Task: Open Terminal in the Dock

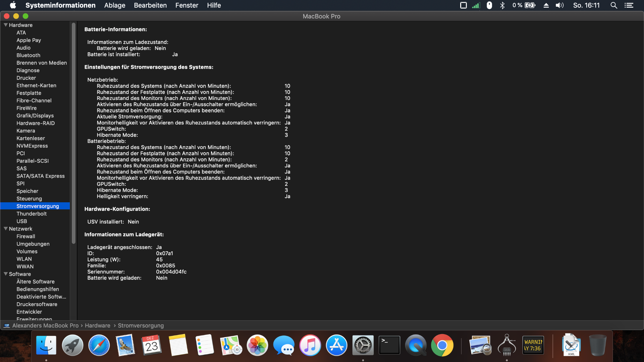Action: (x=389, y=345)
